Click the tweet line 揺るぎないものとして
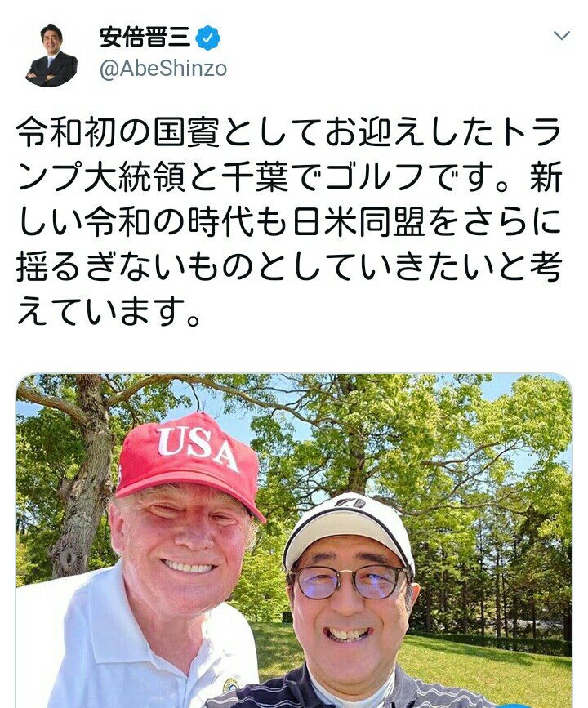588x708 pixels. (289, 267)
